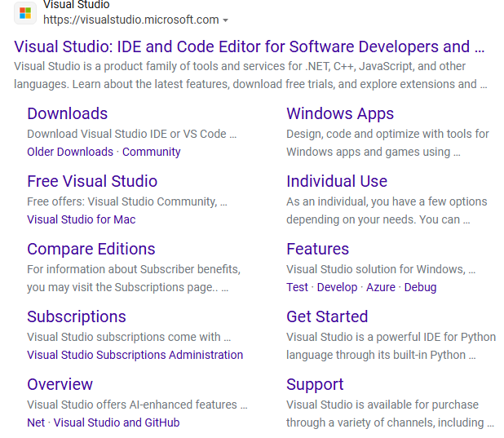
Task: Open the Overview sitelink
Action: click(x=60, y=384)
